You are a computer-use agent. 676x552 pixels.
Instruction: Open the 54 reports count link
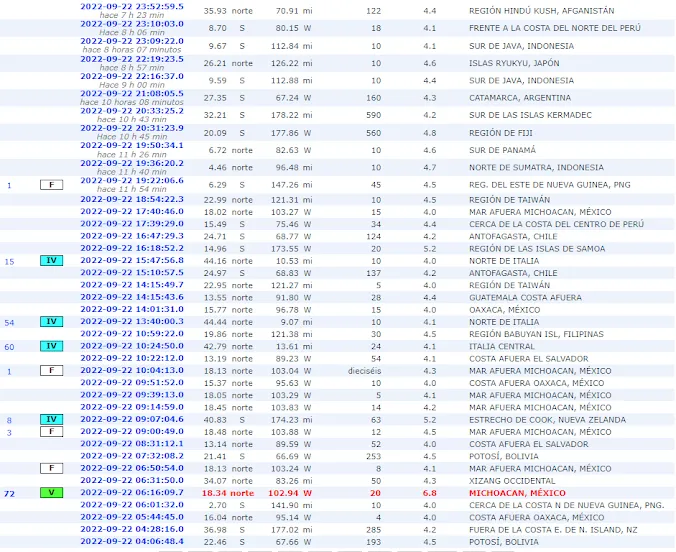pyautogui.click(x=9, y=323)
